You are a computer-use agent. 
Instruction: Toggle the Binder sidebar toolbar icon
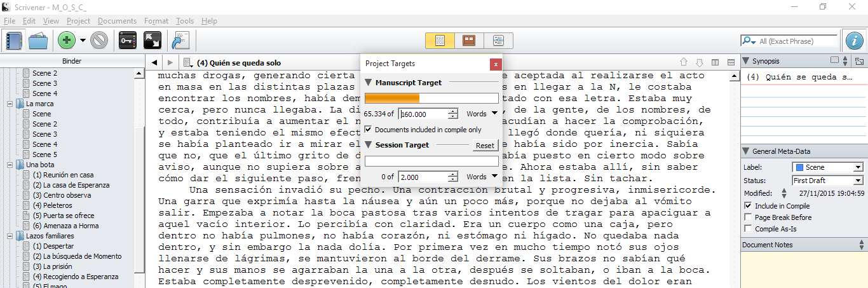[13, 41]
